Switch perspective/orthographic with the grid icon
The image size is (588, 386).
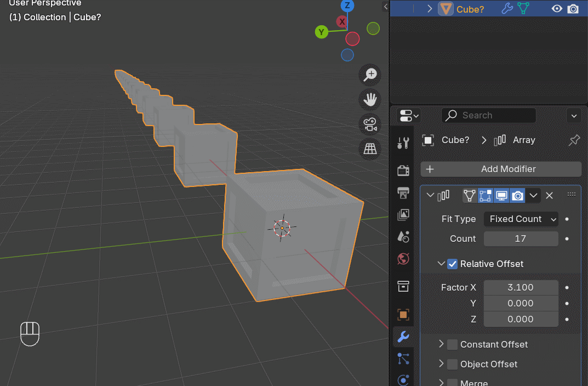pyautogui.click(x=370, y=149)
